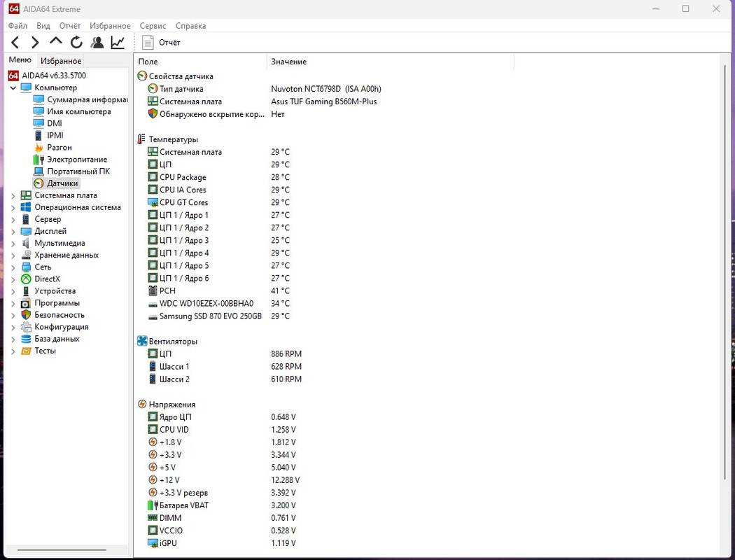This screenshot has width=735, height=560.
Task: Open the Файл menu
Action: [x=17, y=26]
